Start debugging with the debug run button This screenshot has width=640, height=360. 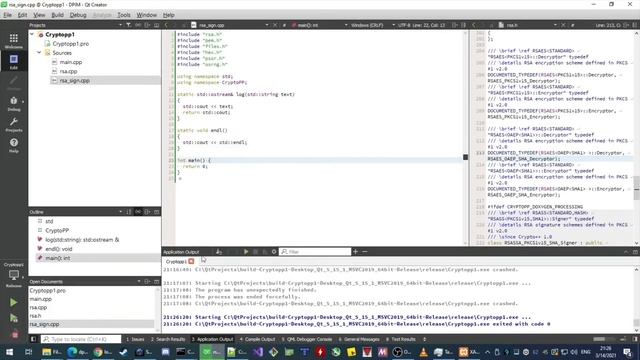pyautogui.click(x=13, y=318)
